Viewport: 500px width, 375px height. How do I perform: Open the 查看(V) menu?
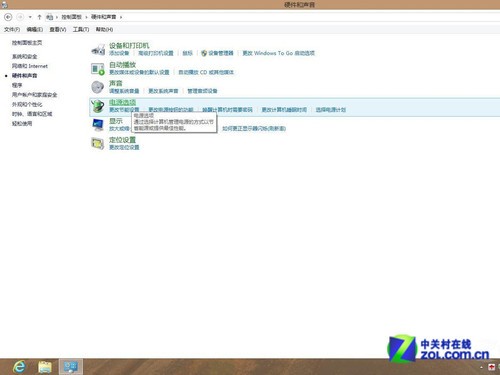58,30
